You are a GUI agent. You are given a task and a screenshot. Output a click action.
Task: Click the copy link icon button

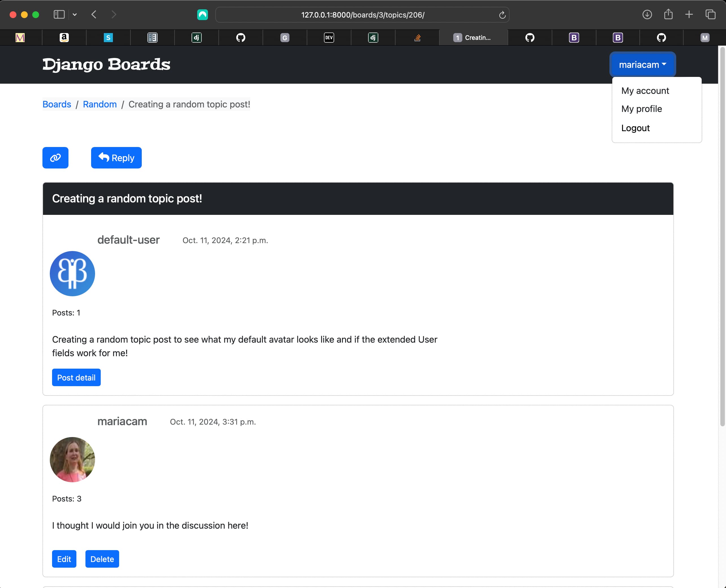(55, 157)
